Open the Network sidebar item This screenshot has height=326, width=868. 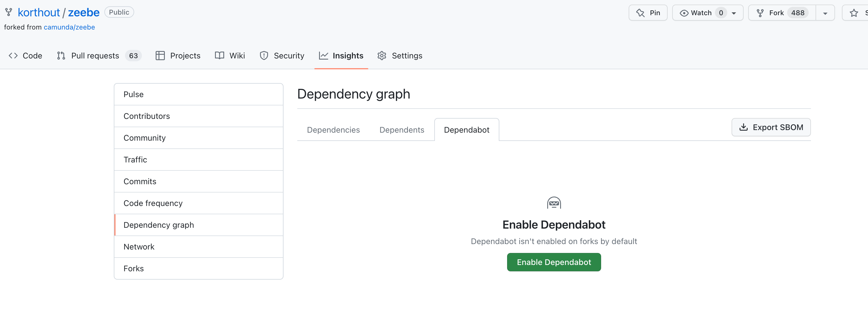(x=139, y=247)
